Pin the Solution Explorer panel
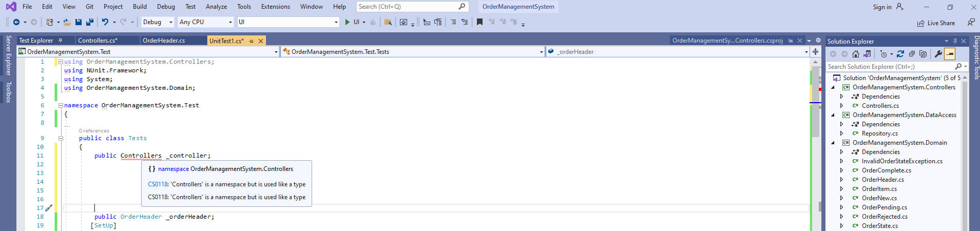The width and height of the screenshot is (980, 231). pyautogui.click(x=955, y=41)
